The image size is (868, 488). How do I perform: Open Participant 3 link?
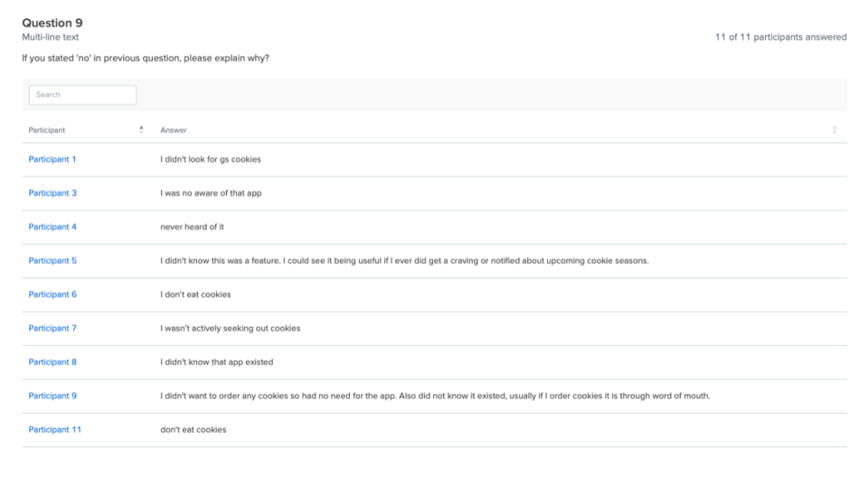click(52, 193)
